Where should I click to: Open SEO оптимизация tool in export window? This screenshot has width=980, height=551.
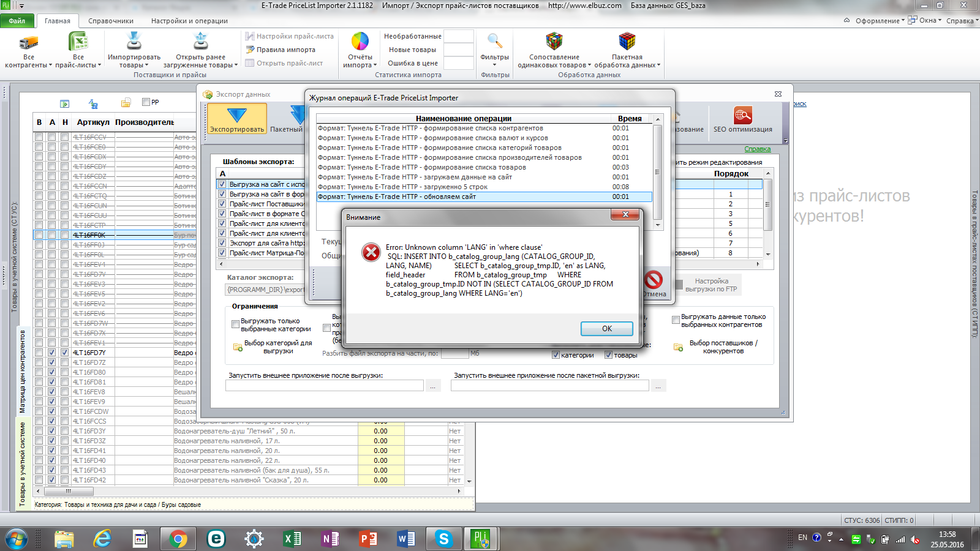point(743,119)
